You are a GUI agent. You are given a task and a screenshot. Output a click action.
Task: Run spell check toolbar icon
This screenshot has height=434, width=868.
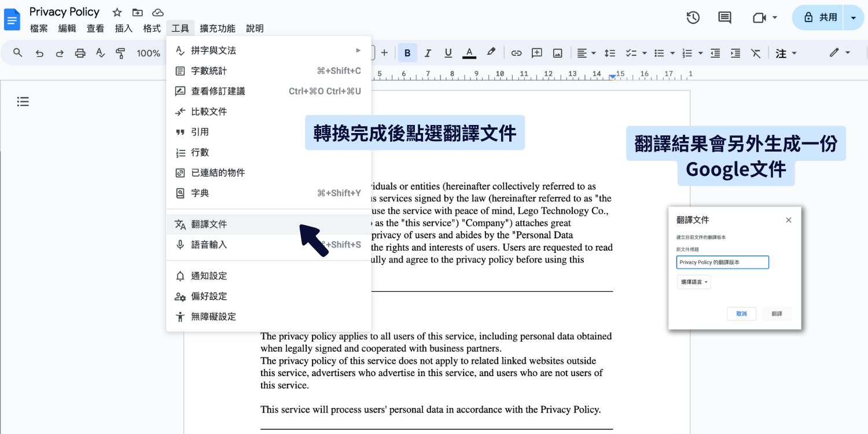[x=100, y=53]
